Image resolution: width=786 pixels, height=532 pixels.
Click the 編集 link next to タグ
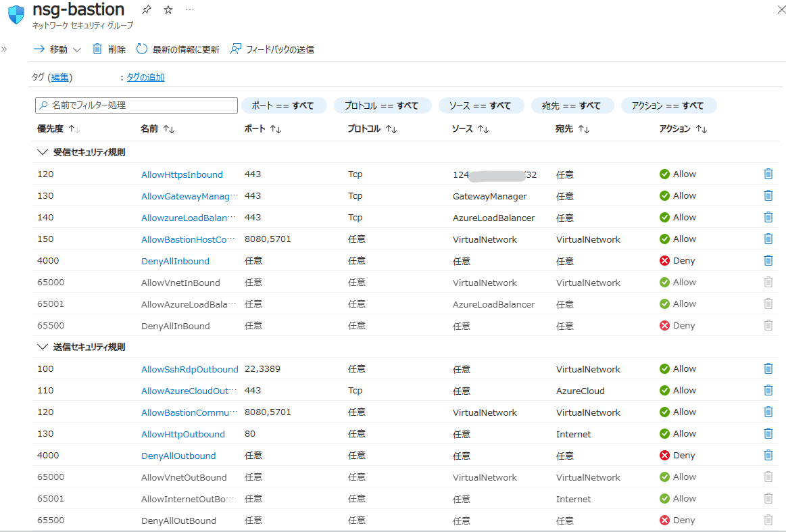(60, 77)
